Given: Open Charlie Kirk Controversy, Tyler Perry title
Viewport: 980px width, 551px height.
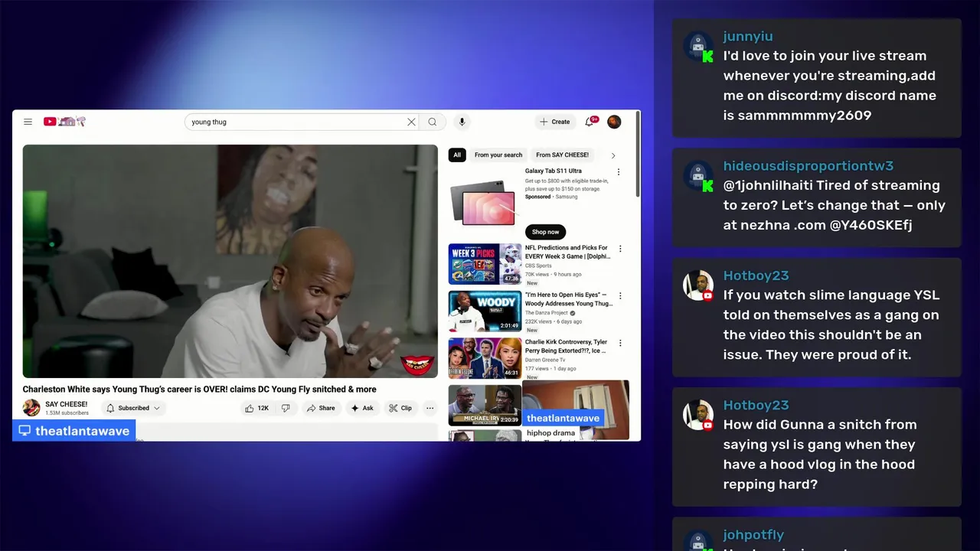Looking at the screenshot, I should click(x=566, y=346).
